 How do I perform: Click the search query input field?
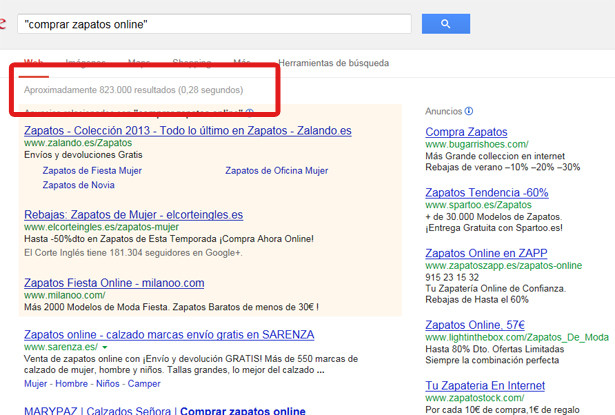(214, 24)
